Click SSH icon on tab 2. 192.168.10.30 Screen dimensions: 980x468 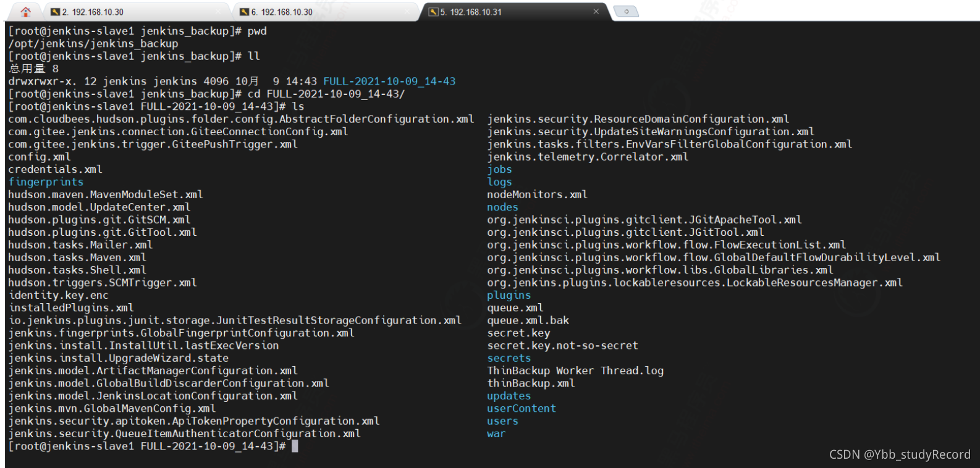56,12
